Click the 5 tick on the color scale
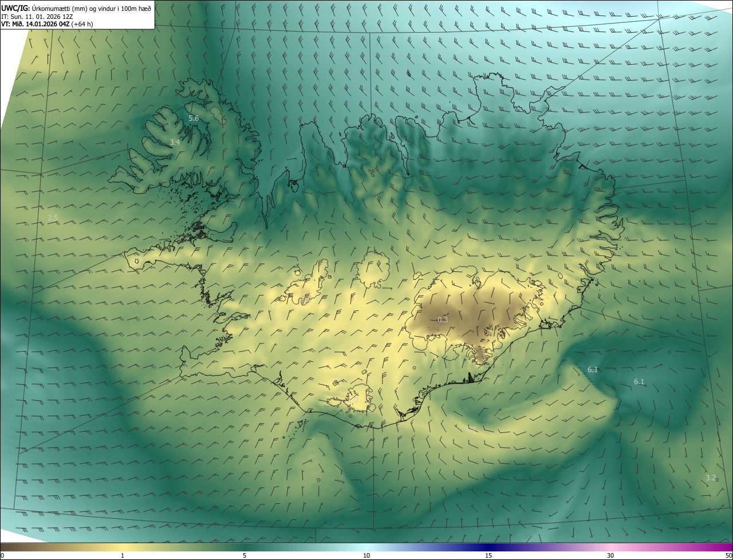The width and height of the screenshot is (733, 560). pyautogui.click(x=245, y=555)
